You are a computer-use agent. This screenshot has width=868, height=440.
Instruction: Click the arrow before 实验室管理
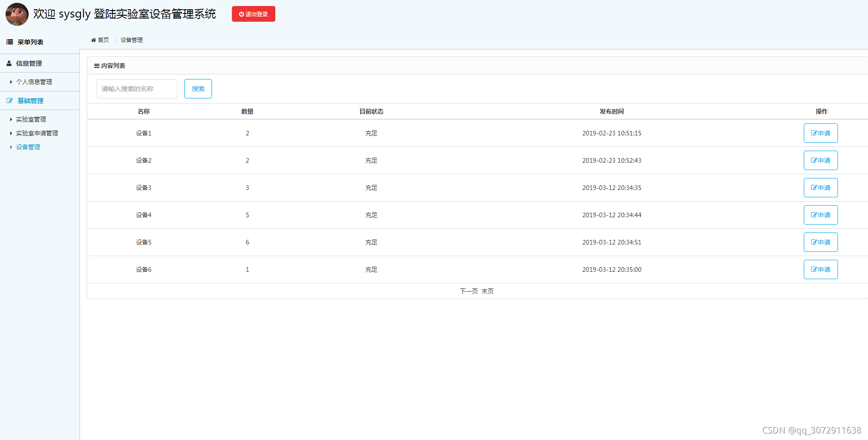pos(11,119)
